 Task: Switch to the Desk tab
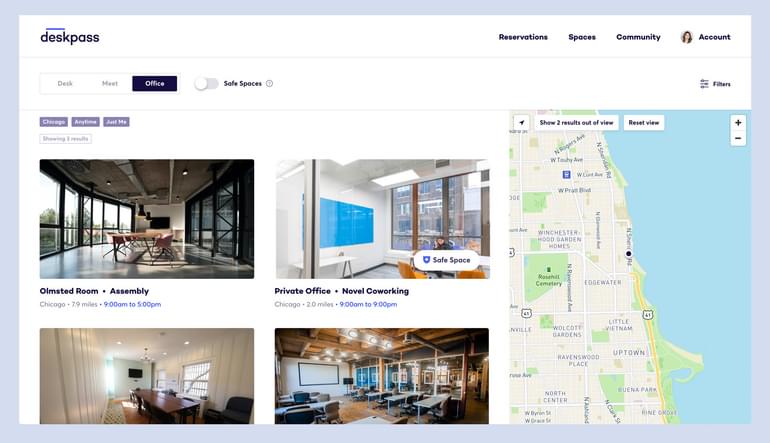coord(65,83)
